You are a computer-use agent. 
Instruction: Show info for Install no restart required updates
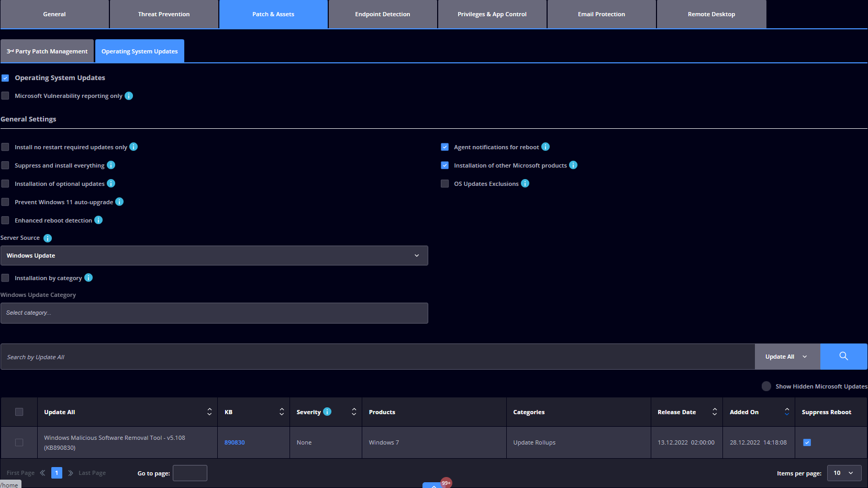(133, 147)
